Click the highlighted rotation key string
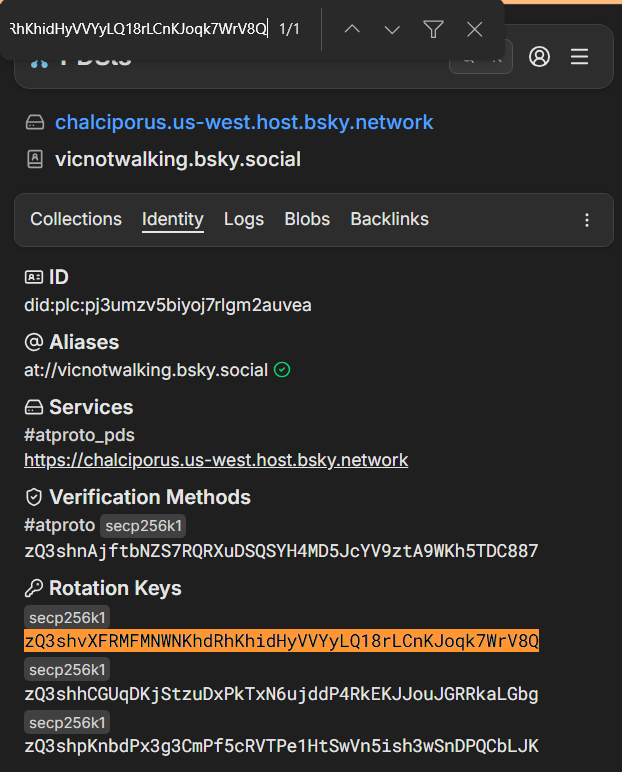Image resolution: width=622 pixels, height=772 pixels. point(281,640)
